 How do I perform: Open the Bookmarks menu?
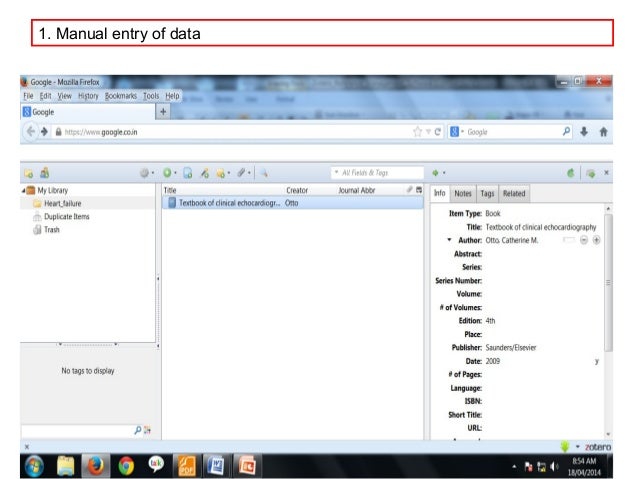pyautogui.click(x=121, y=96)
